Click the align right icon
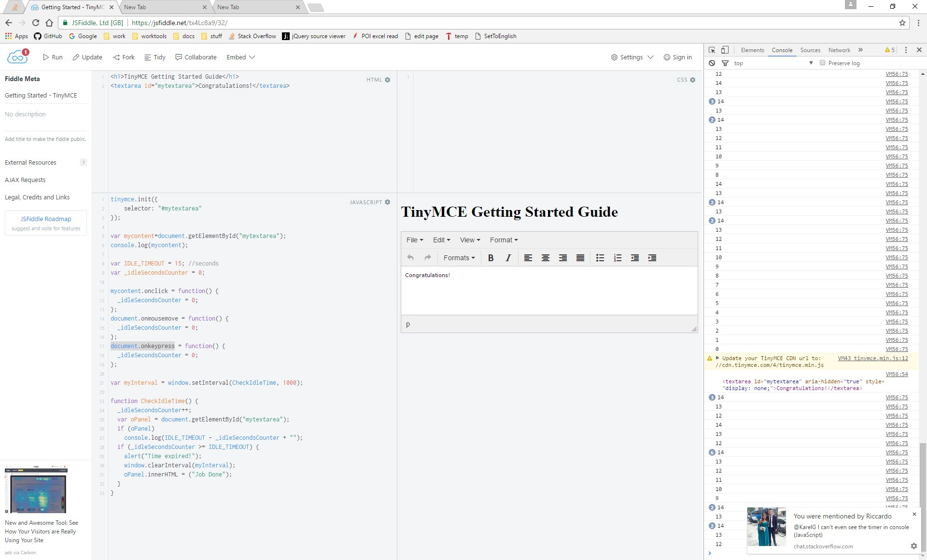The width and height of the screenshot is (927, 560). tap(563, 258)
